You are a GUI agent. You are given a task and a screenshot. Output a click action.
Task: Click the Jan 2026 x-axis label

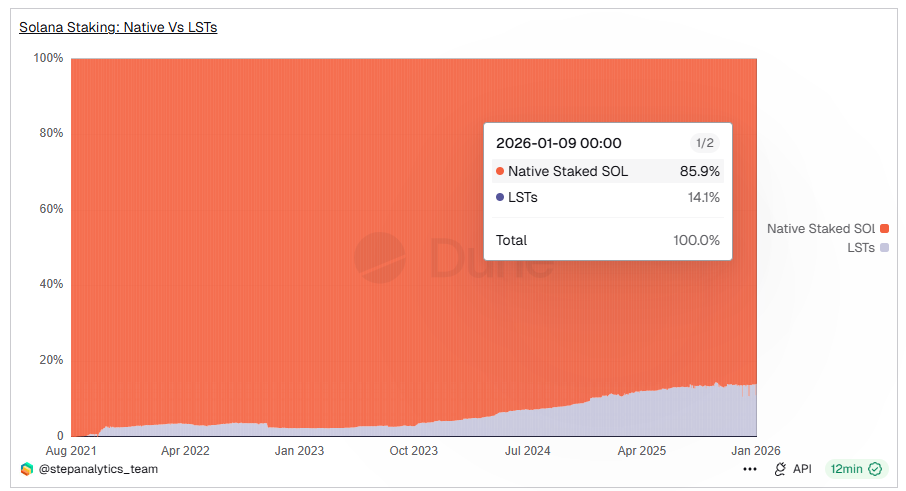(x=754, y=450)
